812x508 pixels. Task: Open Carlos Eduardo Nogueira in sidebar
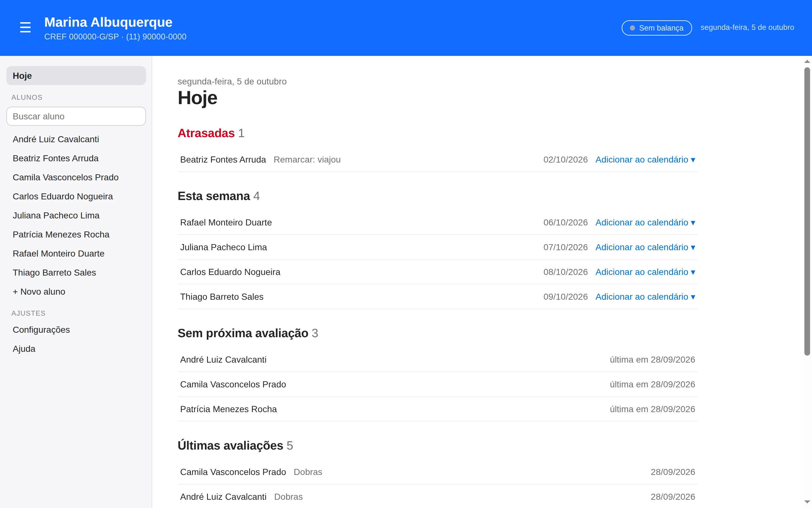click(76, 196)
